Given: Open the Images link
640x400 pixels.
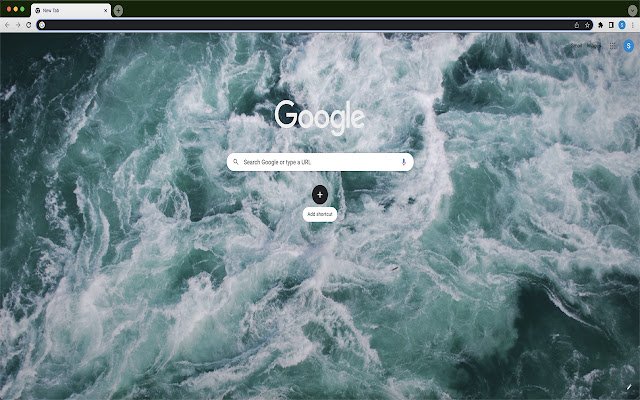Looking at the screenshot, I should tap(594, 46).
